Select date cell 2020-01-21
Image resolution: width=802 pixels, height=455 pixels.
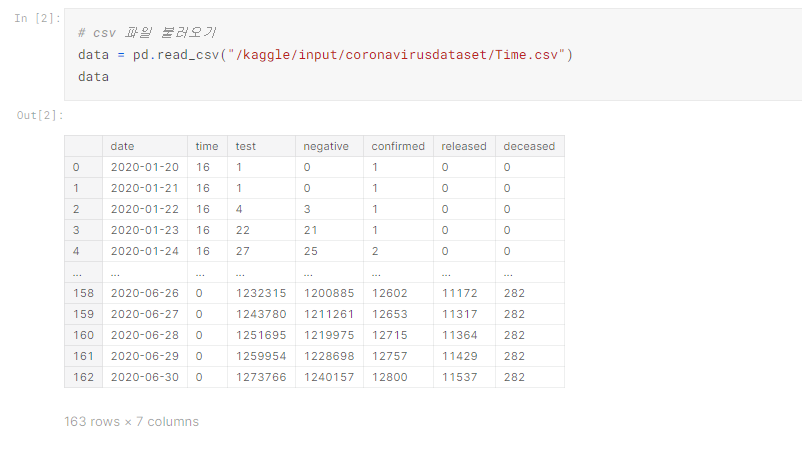[145, 188]
